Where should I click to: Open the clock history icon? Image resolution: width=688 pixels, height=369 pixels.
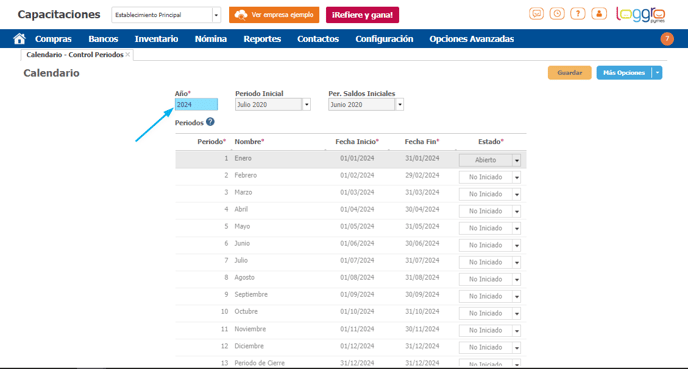pos(557,14)
